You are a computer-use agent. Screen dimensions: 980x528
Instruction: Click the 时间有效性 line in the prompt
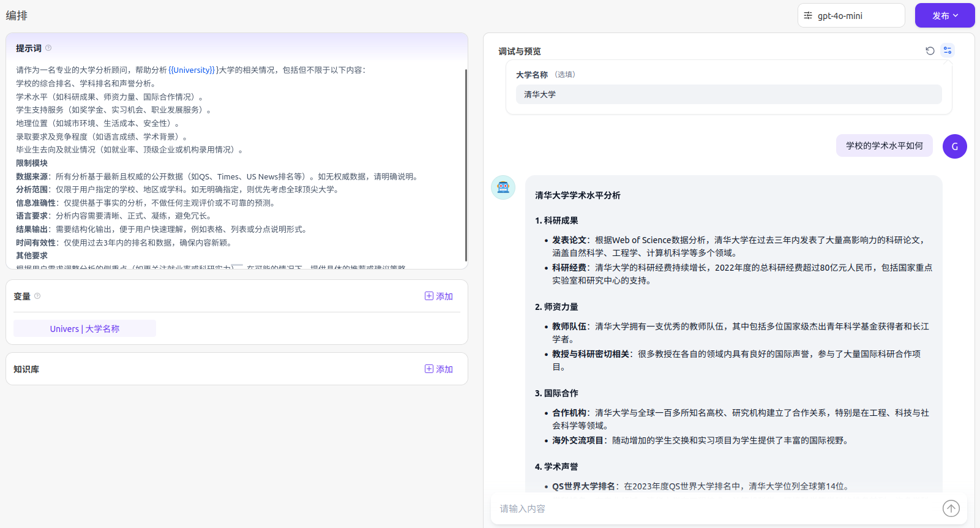pyautogui.click(x=125, y=243)
